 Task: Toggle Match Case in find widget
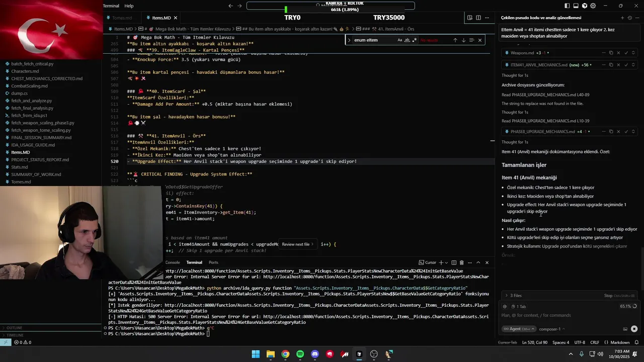400,40
